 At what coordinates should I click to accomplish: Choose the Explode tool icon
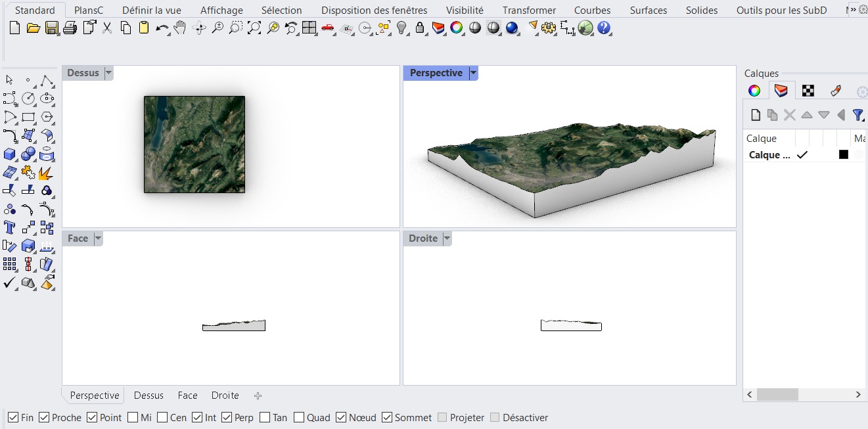(x=46, y=173)
